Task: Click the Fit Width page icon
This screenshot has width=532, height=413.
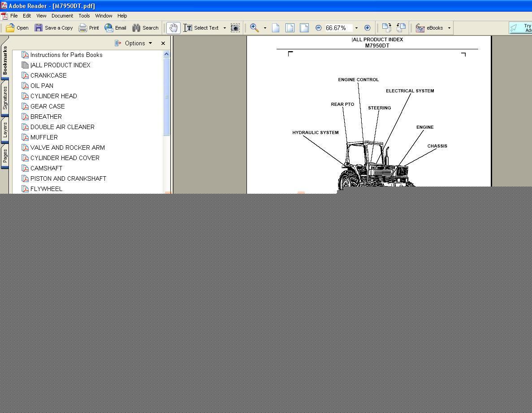Action: tap(304, 28)
